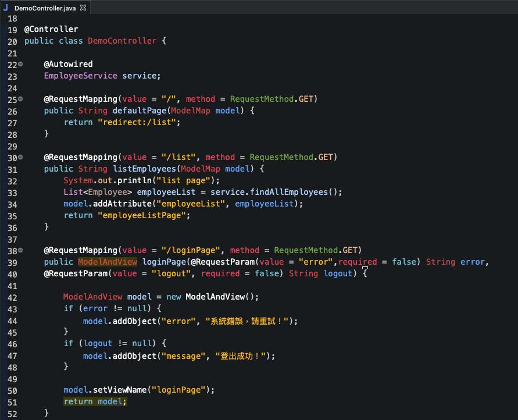The width and height of the screenshot is (518, 420).
Task: Click EmployeeService type on line 23
Action: click(81, 76)
